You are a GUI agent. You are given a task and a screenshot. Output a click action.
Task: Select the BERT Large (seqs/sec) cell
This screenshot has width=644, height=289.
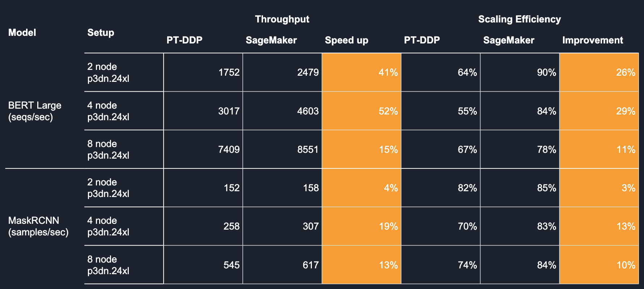35,111
